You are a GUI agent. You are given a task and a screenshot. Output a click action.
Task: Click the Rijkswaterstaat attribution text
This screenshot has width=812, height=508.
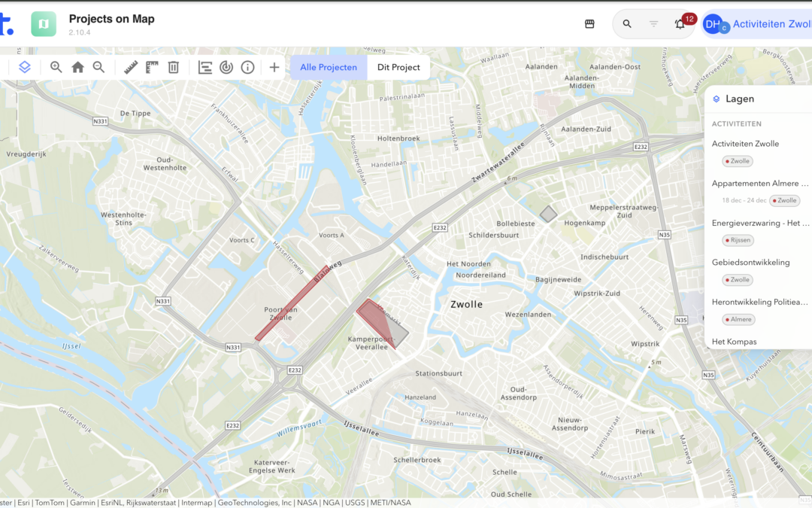point(150,503)
